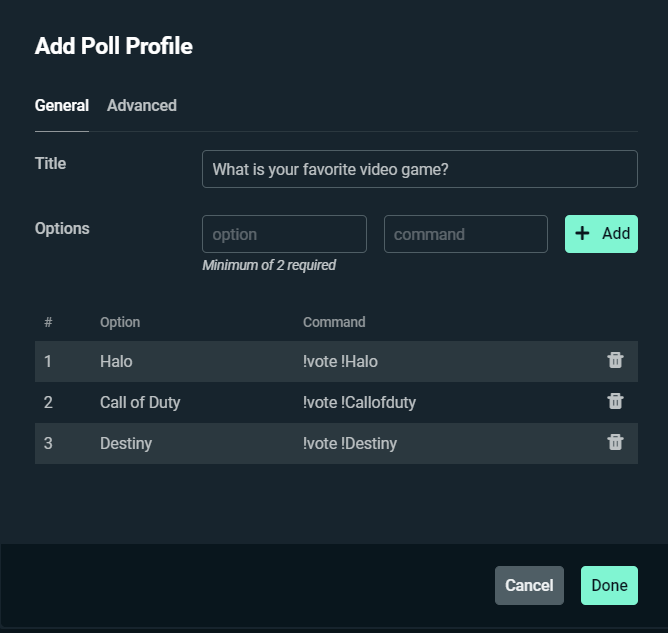Select the Halo option name cell
The height and width of the screenshot is (633, 668).
point(116,361)
